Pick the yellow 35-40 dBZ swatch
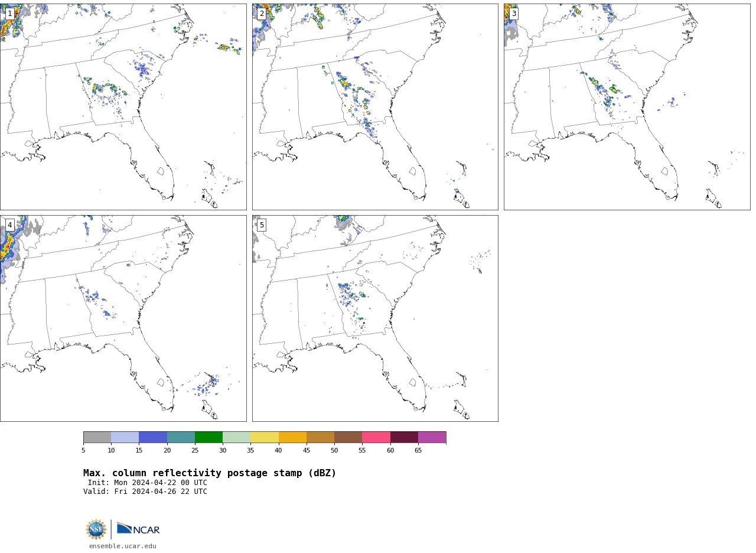The image size is (756, 553). point(265,437)
